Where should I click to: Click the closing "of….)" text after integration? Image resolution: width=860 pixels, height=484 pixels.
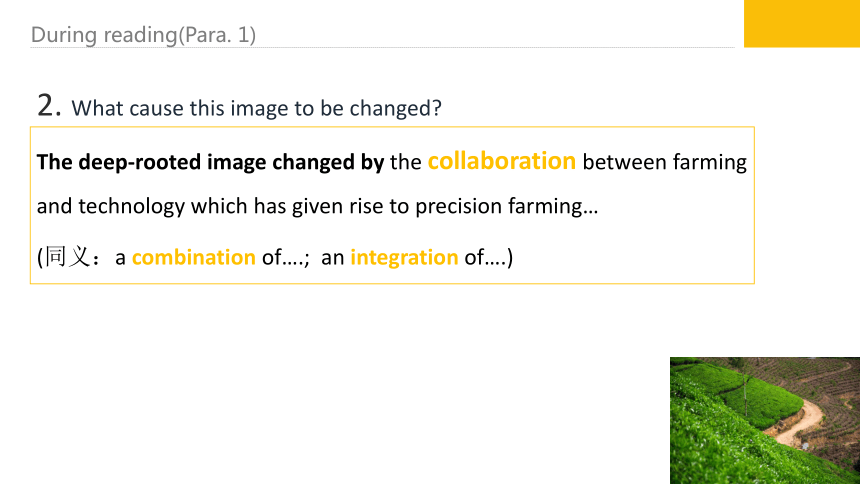[x=489, y=257]
